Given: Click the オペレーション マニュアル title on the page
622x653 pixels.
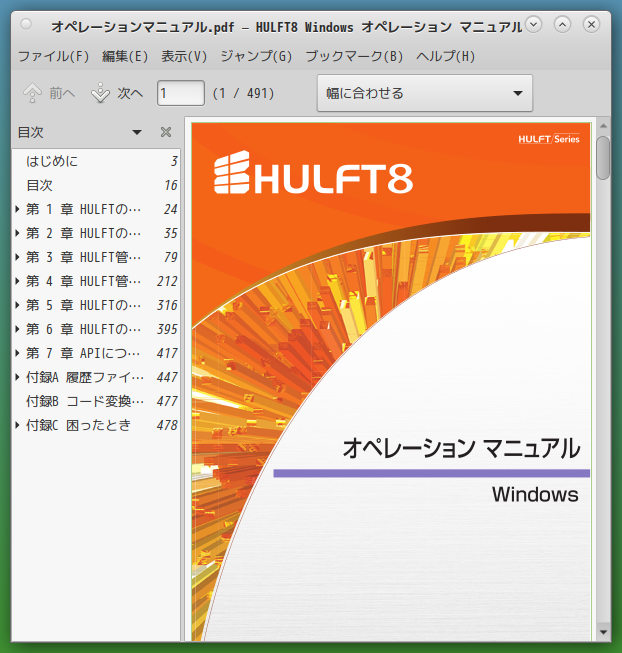Looking at the screenshot, I should pyautogui.click(x=461, y=449).
